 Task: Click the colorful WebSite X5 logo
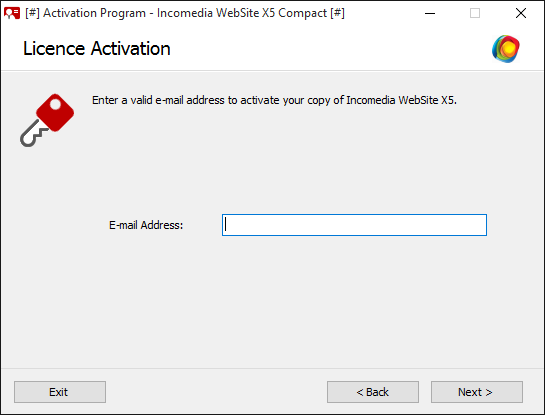tap(506, 49)
